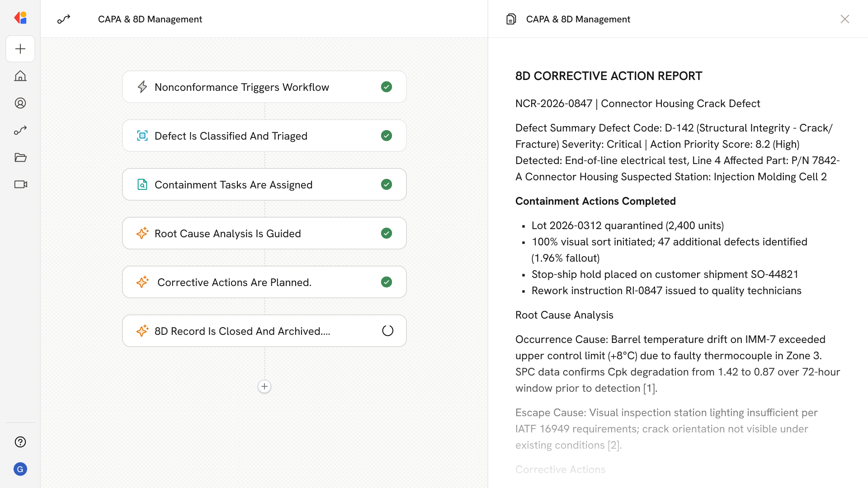Open the video camera icon in the sidebar
The height and width of the screenshot is (488, 868).
point(20,184)
